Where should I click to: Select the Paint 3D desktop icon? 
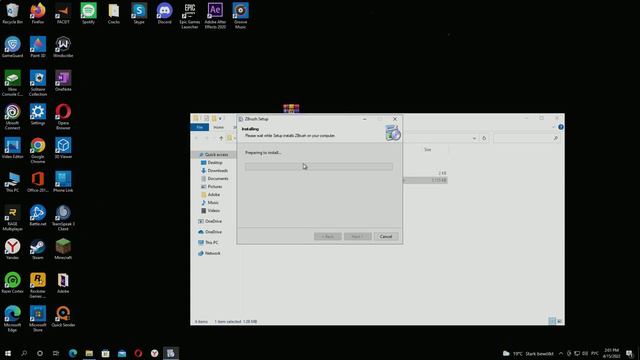pyautogui.click(x=38, y=47)
